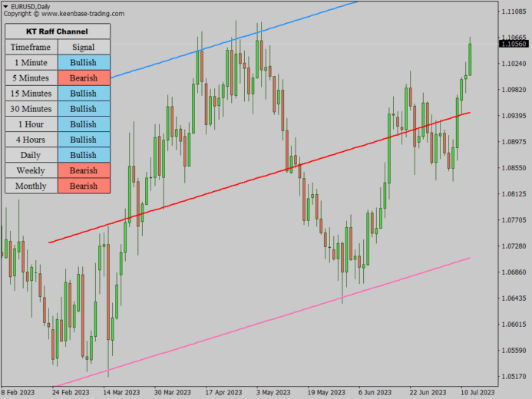Click the 10 Jul 2023 date label
The height and width of the screenshot is (399, 532).
click(x=477, y=393)
